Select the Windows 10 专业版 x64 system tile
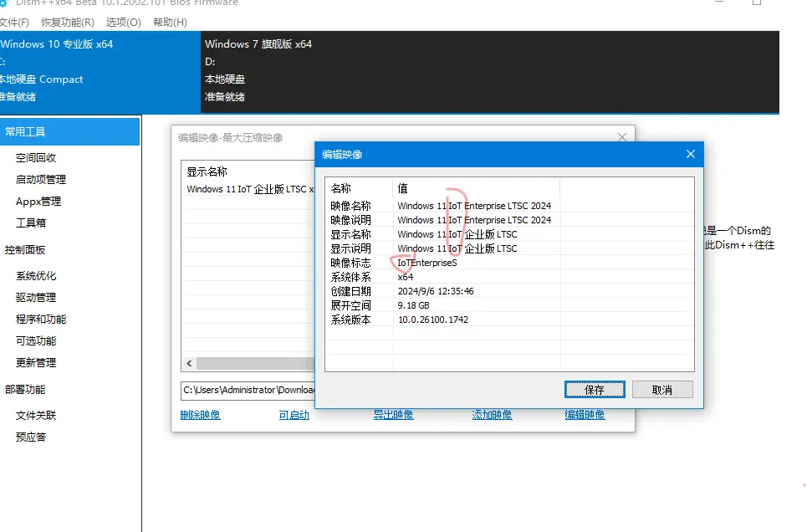 [x=100, y=72]
